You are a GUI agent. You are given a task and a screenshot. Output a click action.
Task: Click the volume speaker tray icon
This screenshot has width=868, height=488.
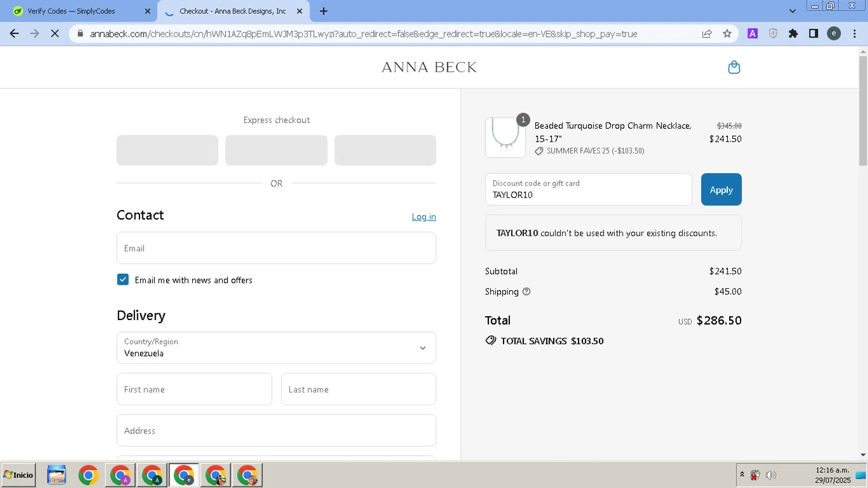771,475
